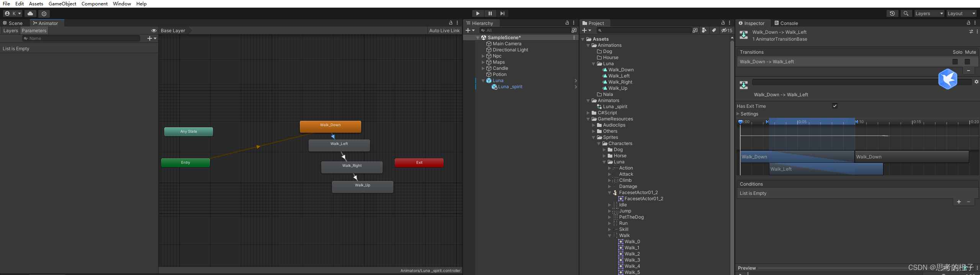Screen dimensions: 980x275
Task: Open the File menu
Action: click(7, 3)
